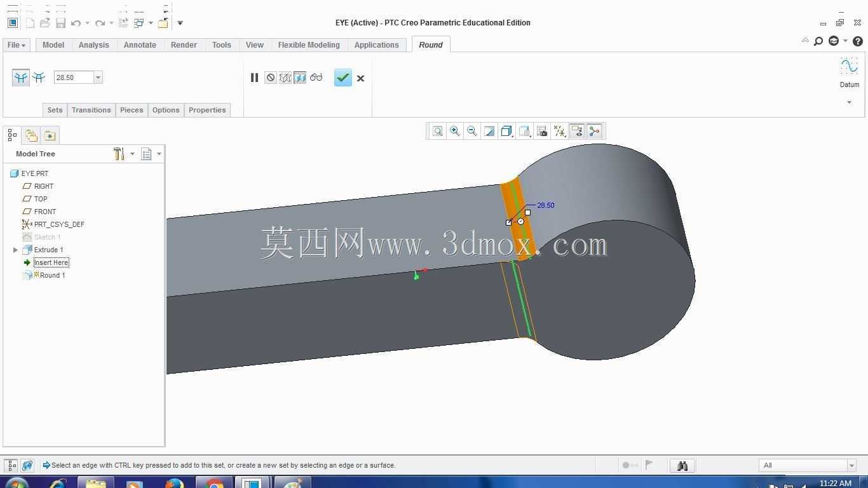Click the New file icon
Screen dimensions: 868x488
coord(29,23)
